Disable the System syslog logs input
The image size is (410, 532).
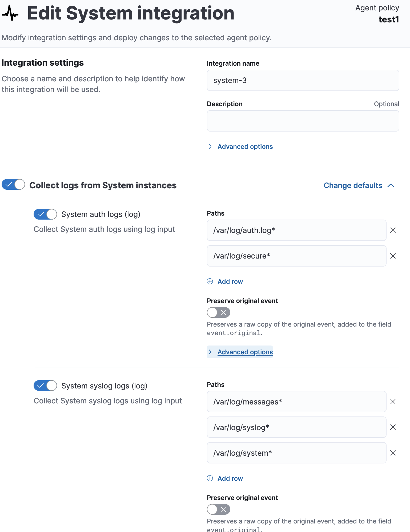pyautogui.click(x=45, y=386)
